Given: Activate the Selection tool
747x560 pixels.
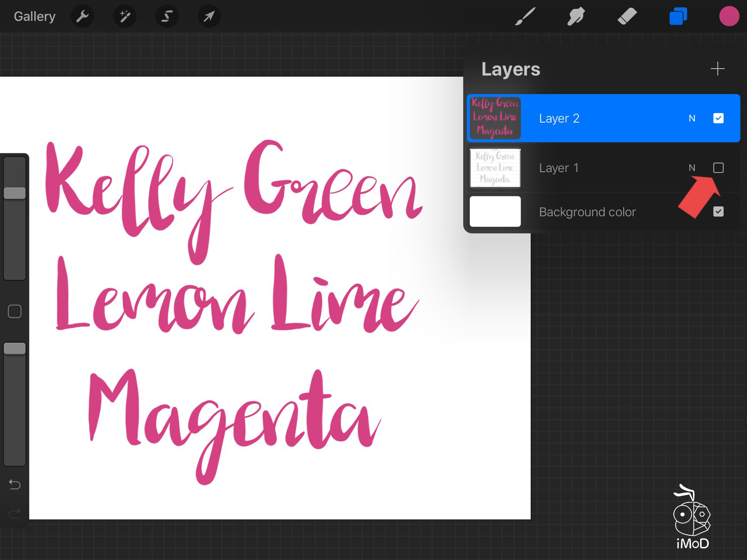Looking at the screenshot, I should tap(167, 17).
